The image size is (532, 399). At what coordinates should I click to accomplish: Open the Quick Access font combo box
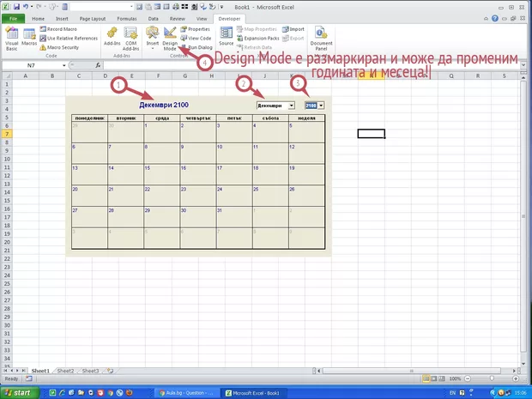coord(102,7)
